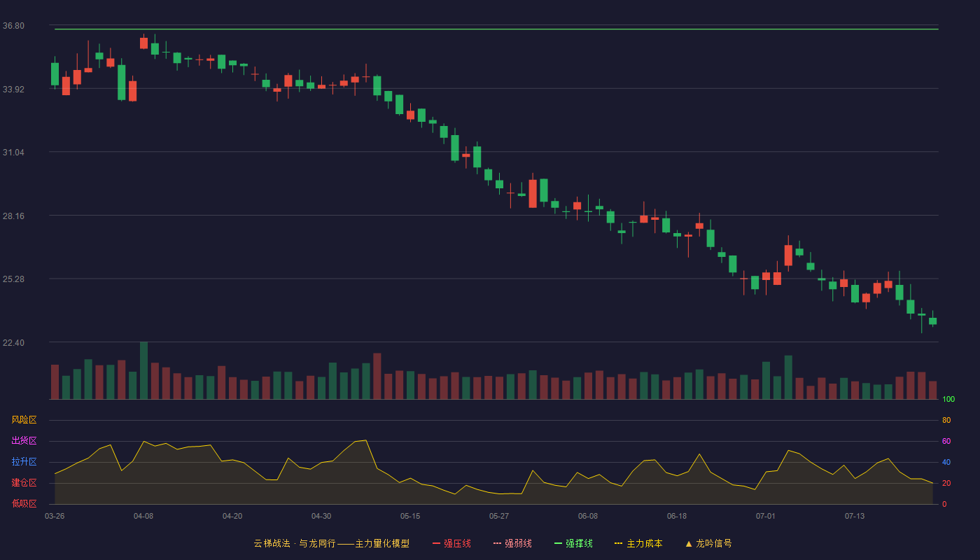
Task: Click the 07-01 date axis label
Action: coord(766,516)
